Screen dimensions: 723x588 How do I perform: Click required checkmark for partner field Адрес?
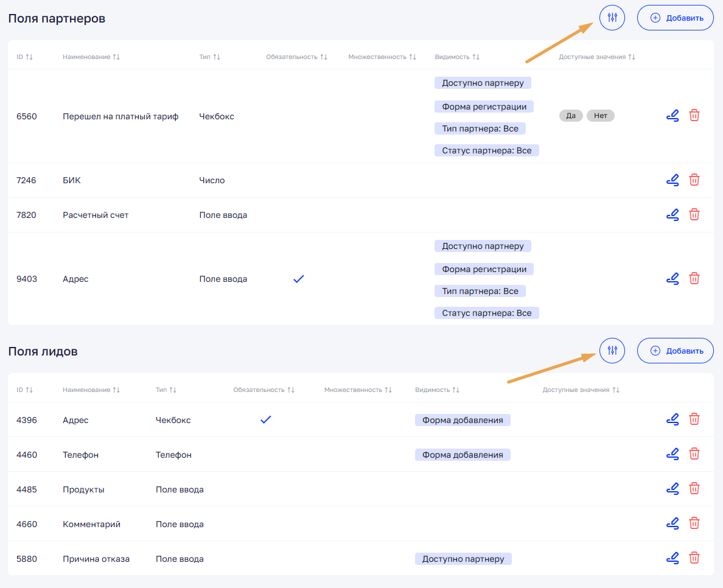click(x=298, y=279)
